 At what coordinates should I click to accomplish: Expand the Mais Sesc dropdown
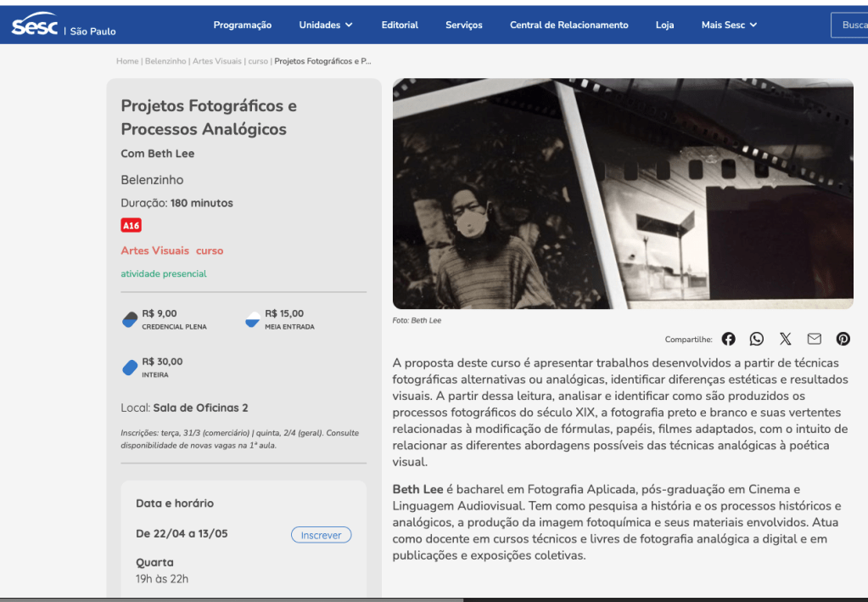(729, 25)
